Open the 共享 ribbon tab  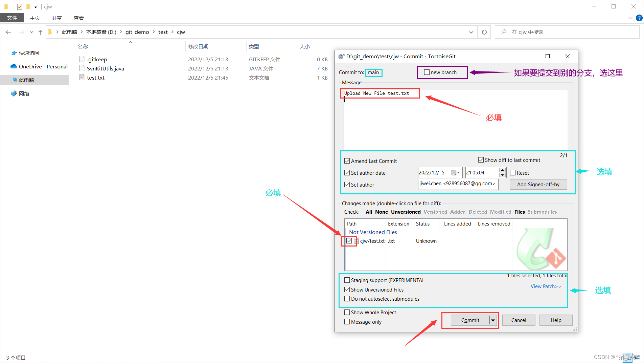[57, 18]
